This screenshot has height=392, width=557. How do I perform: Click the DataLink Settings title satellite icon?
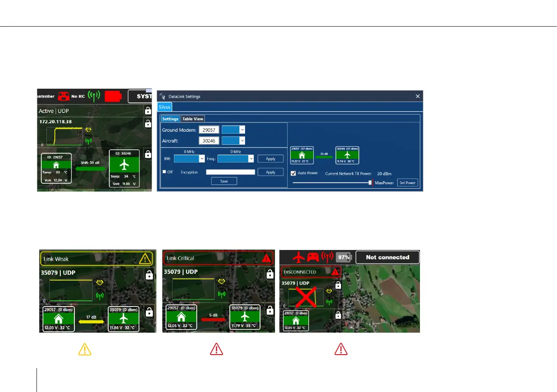tap(162, 96)
